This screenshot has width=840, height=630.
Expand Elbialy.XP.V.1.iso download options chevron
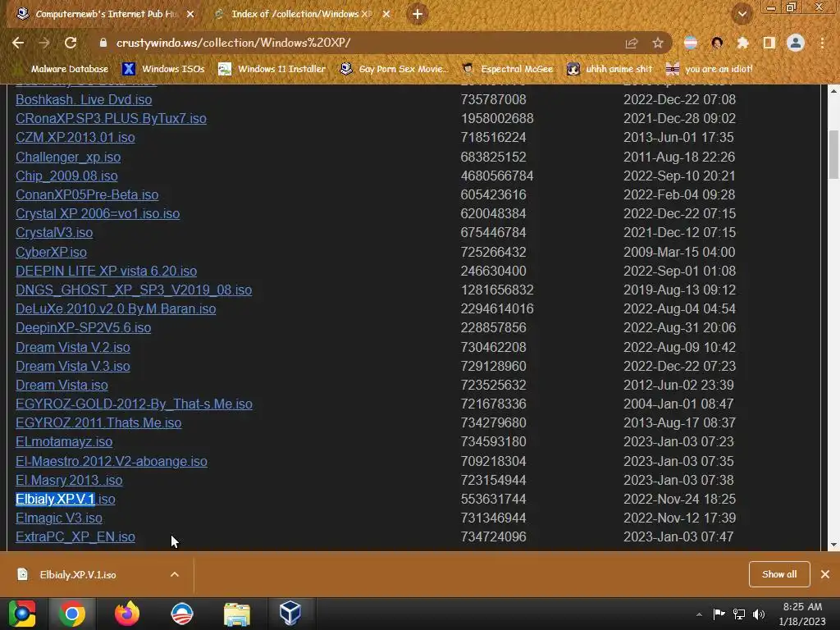175,574
